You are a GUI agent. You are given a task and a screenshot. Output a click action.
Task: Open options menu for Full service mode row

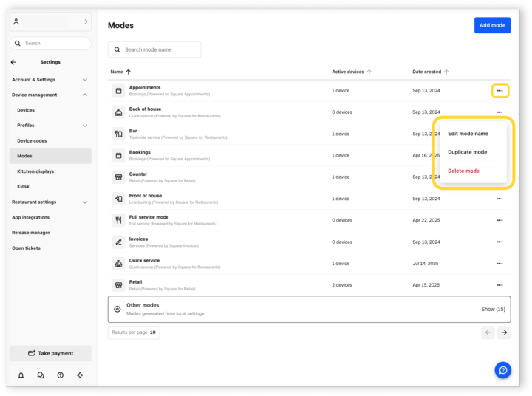pos(499,220)
